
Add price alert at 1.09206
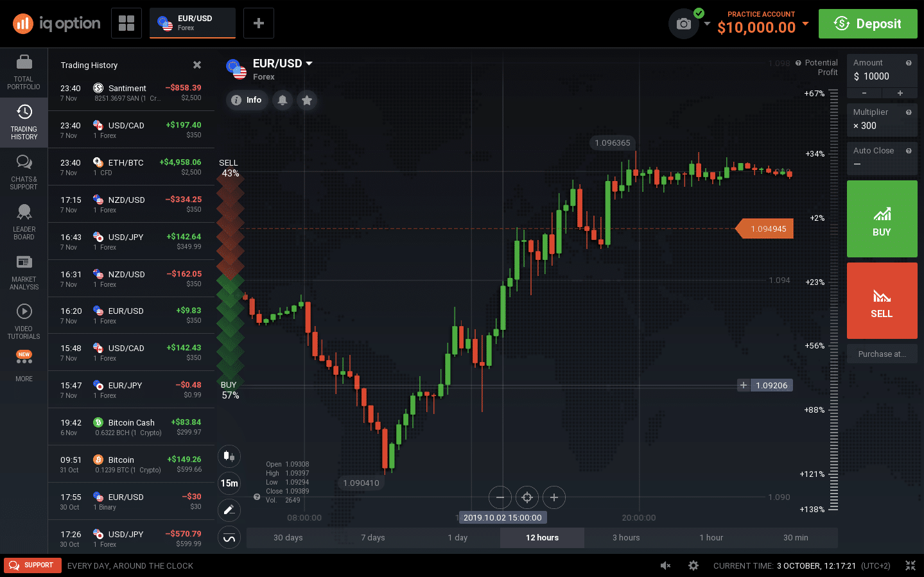(744, 385)
